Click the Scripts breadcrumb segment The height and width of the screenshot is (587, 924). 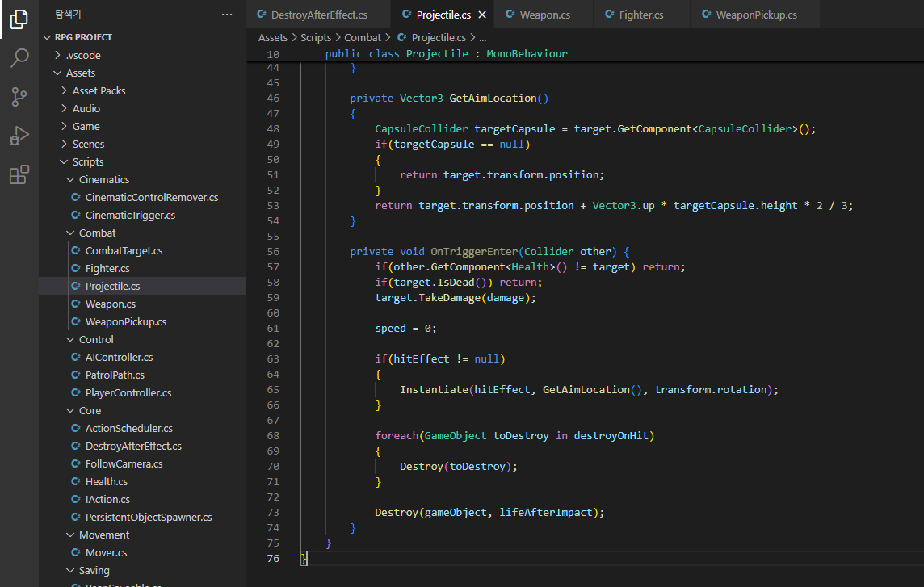pyautogui.click(x=316, y=37)
